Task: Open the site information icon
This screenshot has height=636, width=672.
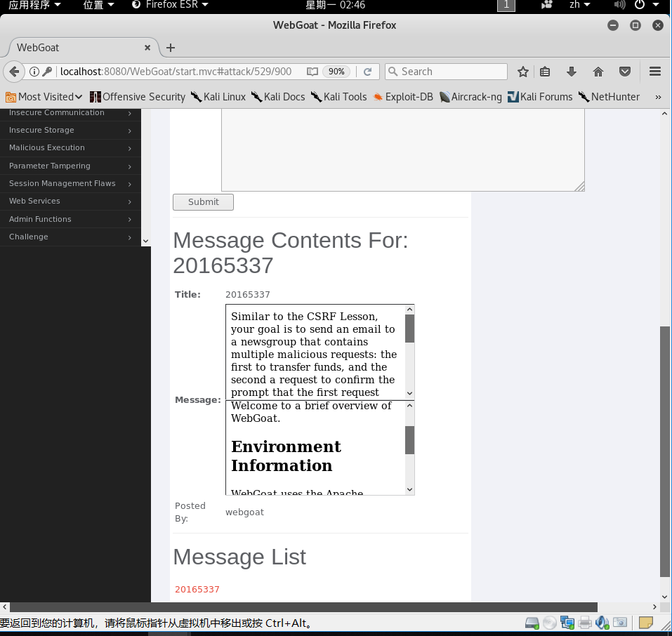Action: (x=34, y=72)
